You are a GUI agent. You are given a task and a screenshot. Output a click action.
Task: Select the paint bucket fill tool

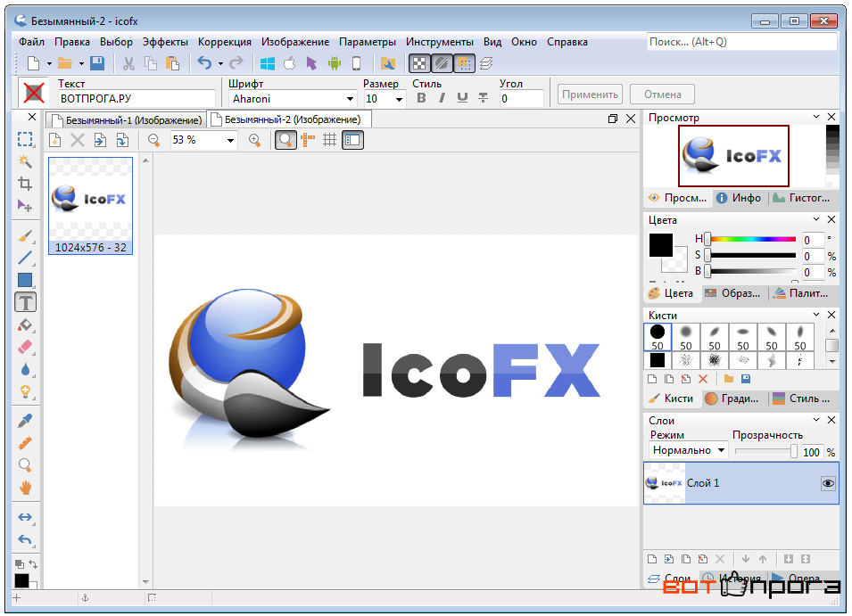coord(25,325)
